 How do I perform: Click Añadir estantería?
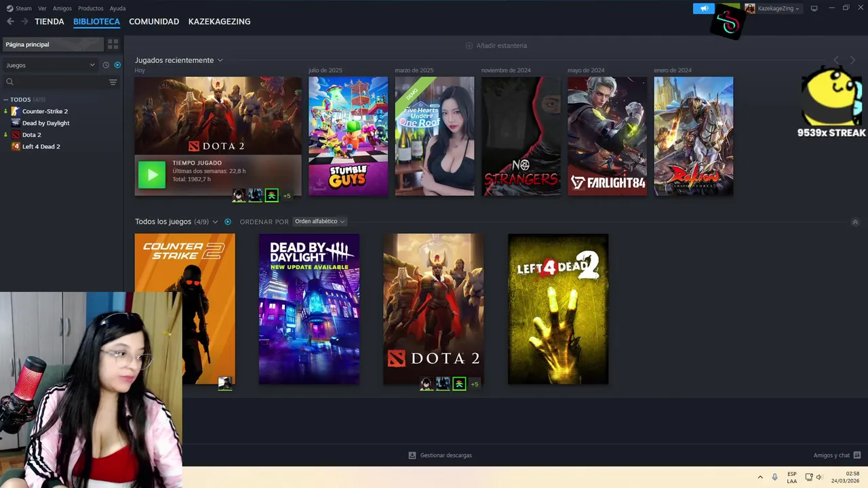[x=496, y=45]
